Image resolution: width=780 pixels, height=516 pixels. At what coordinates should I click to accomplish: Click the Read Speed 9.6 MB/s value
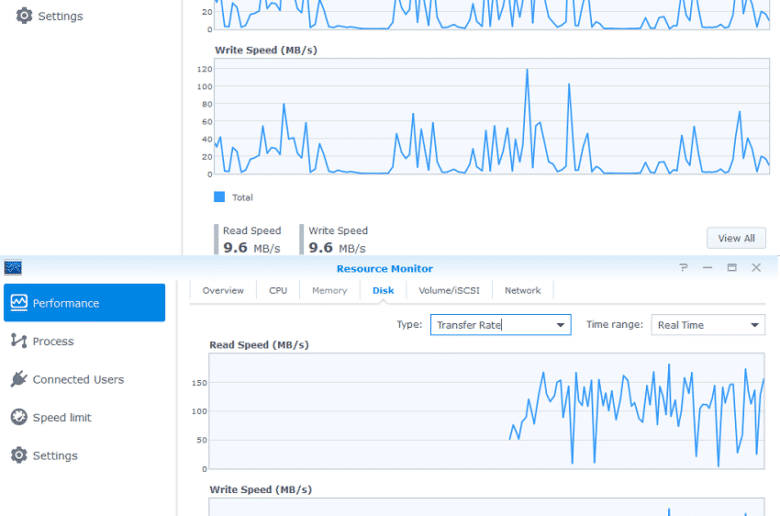click(x=252, y=247)
